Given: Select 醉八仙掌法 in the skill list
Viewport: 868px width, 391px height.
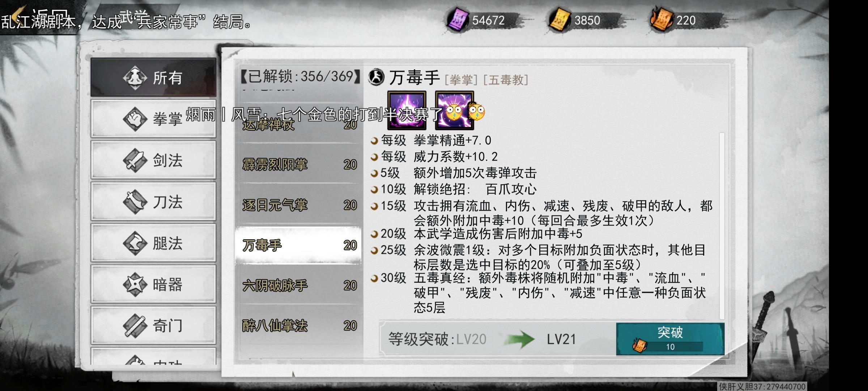Looking at the screenshot, I should pos(299,326).
